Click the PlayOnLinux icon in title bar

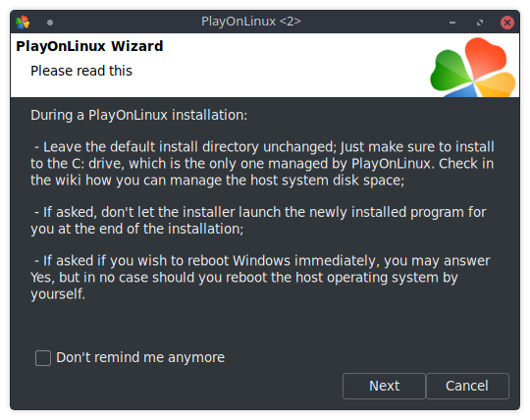23,23
